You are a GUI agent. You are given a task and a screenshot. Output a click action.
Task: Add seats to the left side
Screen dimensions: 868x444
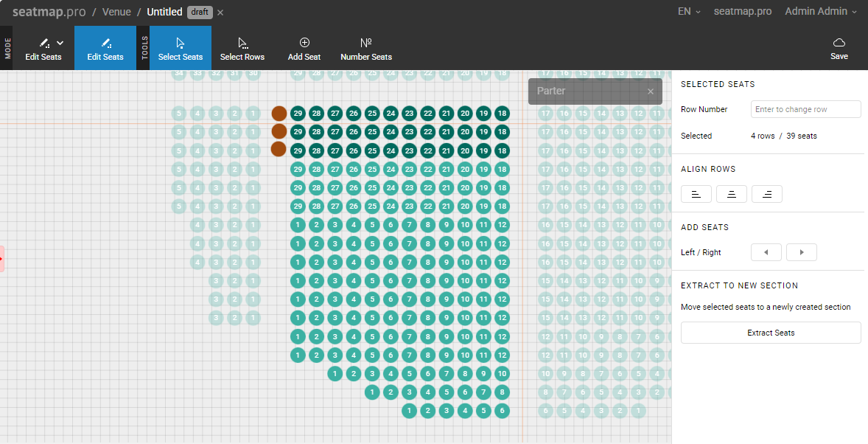(766, 252)
